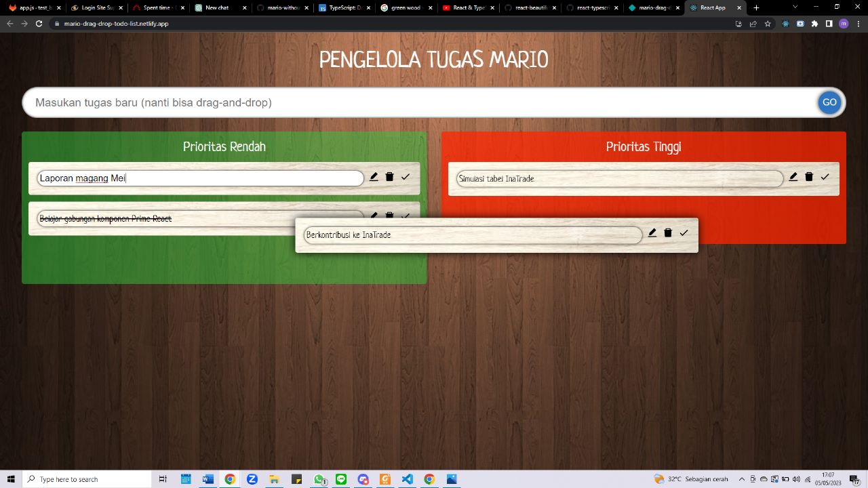Open LINE from the taskbar
868x488 pixels.
tap(340, 479)
